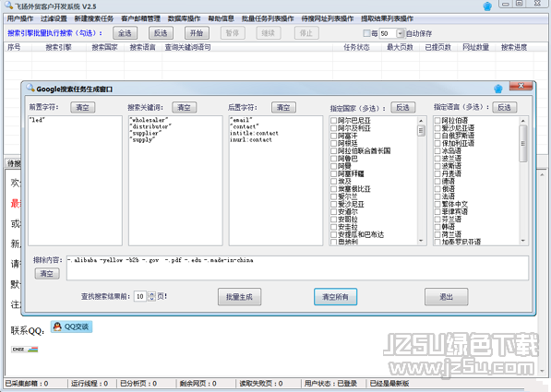This screenshot has height=392, width=551.
Task: Open the 帮助信息 menu
Action: pyautogui.click(x=221, y=18)
